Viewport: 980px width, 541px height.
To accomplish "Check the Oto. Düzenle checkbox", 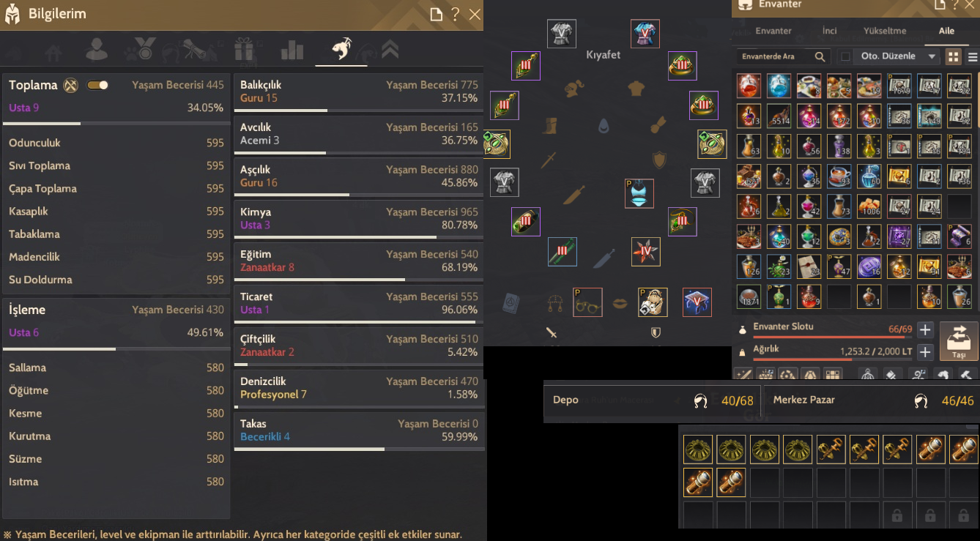I will tap(845, 56).
